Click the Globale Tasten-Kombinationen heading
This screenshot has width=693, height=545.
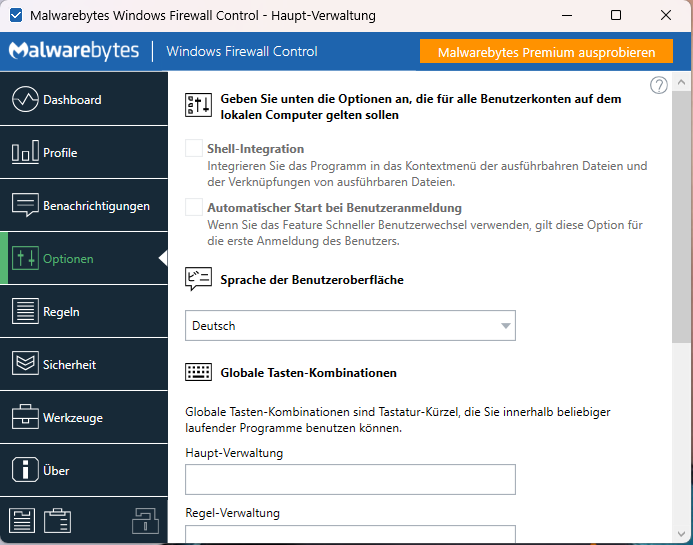coord(308,373)
